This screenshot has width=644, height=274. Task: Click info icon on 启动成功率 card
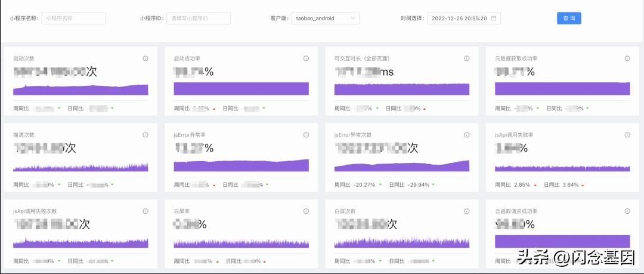coord(306,59)
